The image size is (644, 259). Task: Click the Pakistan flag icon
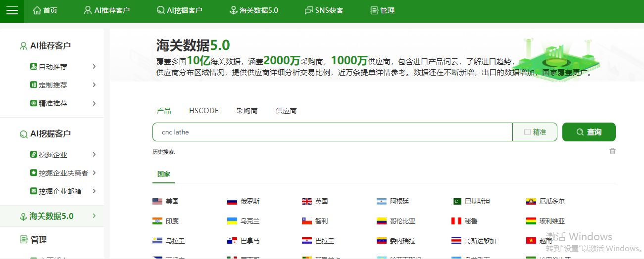pyautogui.click(x=456, y=201)
